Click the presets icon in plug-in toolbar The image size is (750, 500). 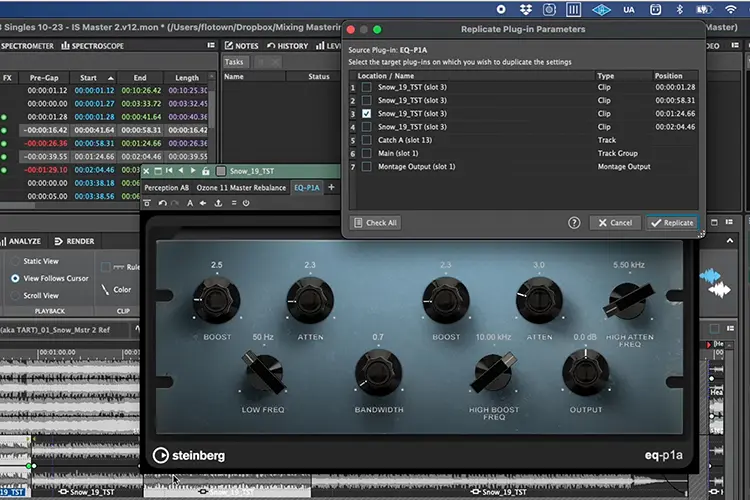pos(147,203)
